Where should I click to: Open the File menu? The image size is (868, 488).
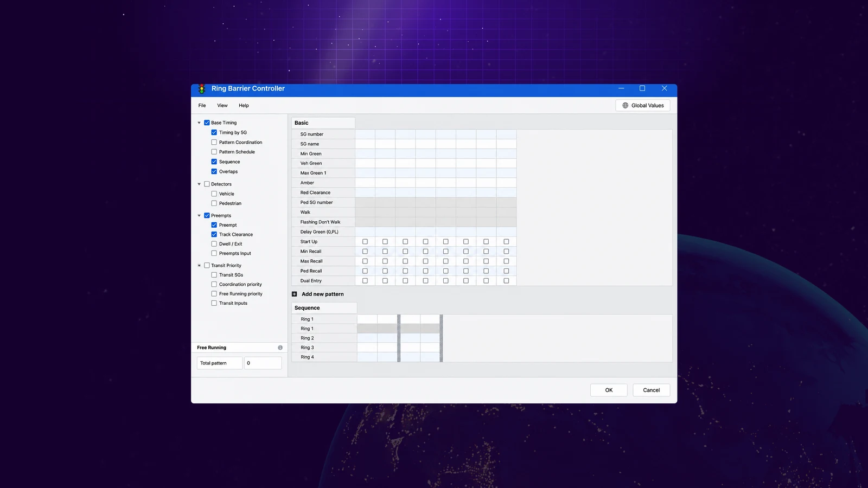coord(202,105)
